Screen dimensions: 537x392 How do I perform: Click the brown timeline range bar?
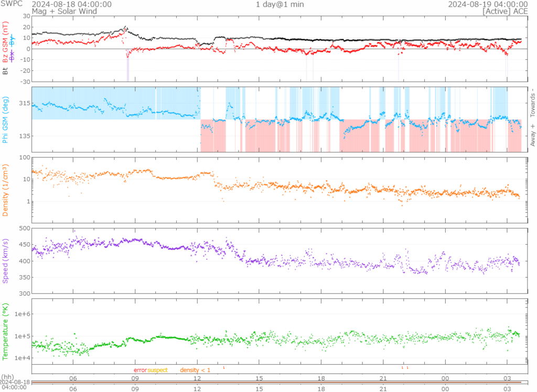(x=277, y=382)
